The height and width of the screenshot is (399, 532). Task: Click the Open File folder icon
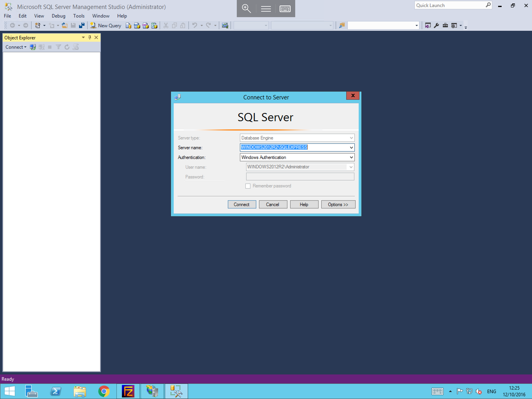(x=64, y=26)
